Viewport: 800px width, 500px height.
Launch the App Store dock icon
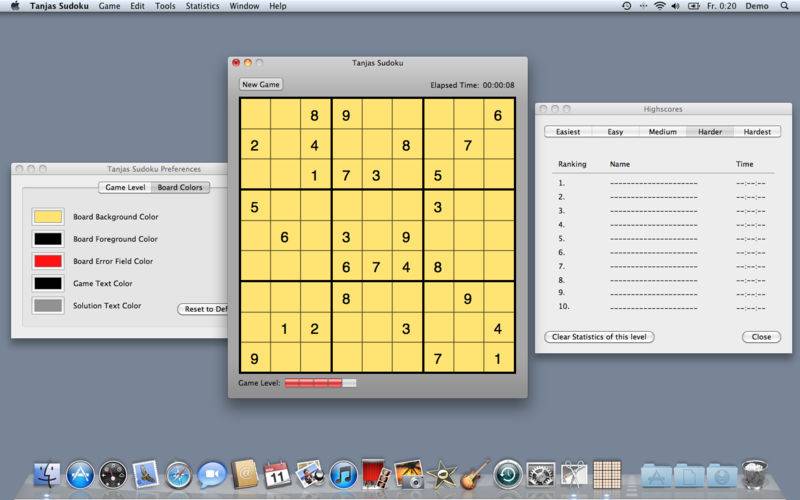click(x=80, y=475)
